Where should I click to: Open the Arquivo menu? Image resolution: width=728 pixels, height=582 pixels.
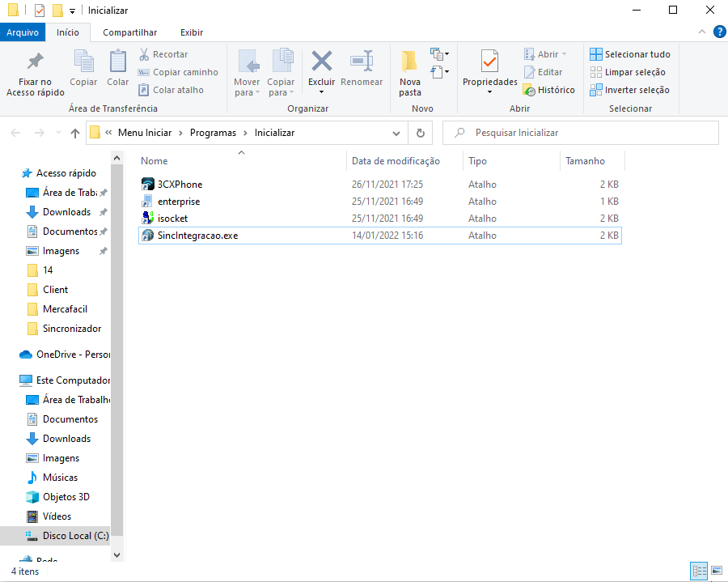pos(23,32)
